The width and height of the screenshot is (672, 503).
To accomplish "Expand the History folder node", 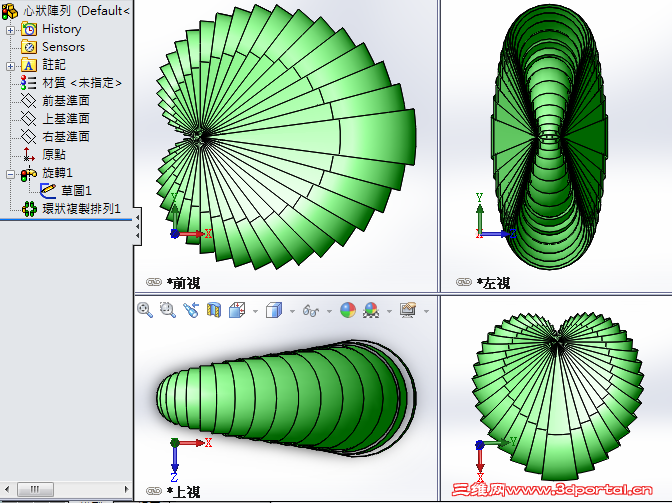I will pos(10,30).
